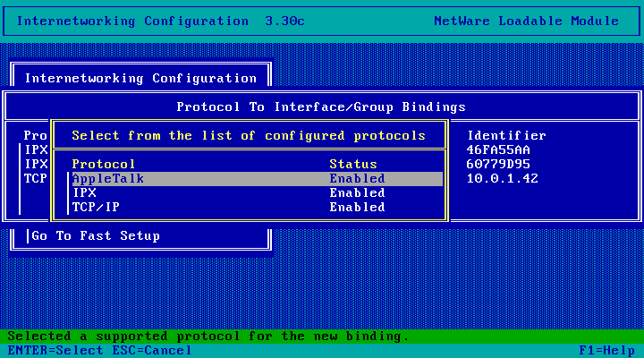Image resolution: width=644 pixels, height=358 pixels.
Task: Click the F1=Help hint in the bottom bar
Action: [x=606, y=351]
